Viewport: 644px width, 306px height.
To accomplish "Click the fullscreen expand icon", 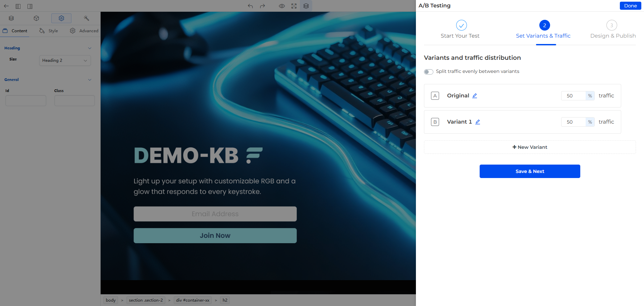I will tap(294, 6).
